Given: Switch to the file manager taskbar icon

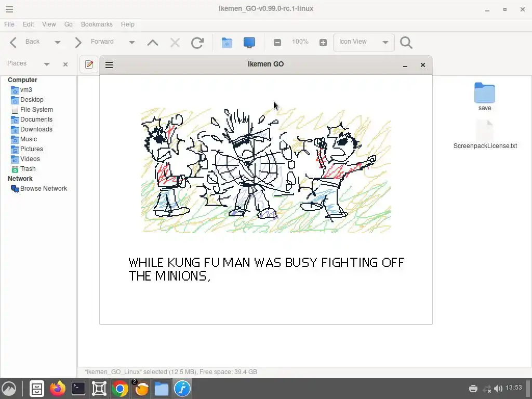Looking at the screenshot, I should click(162, 389).
